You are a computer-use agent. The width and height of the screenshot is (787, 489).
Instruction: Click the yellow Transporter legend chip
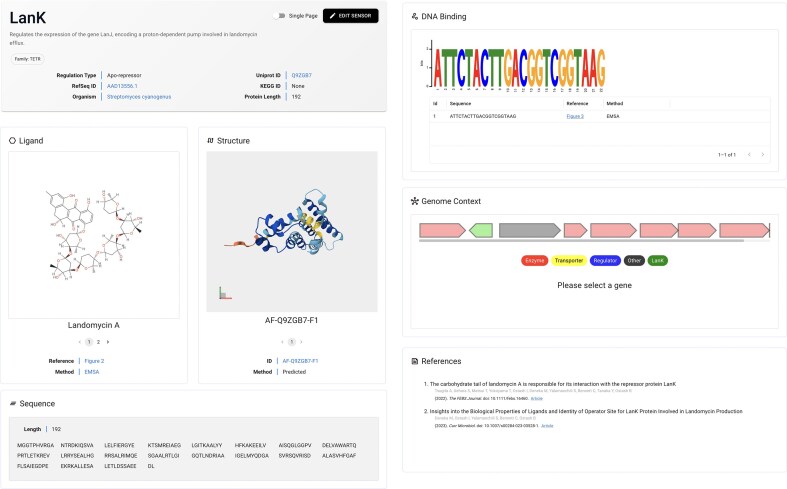[x=569, y=261]
